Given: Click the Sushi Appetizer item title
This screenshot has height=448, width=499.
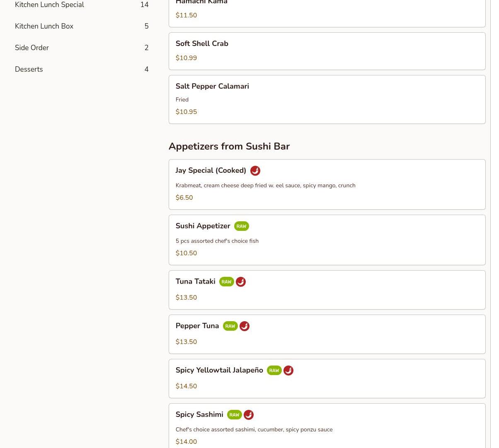Looking at the screenshot, I should coord(203,226).
